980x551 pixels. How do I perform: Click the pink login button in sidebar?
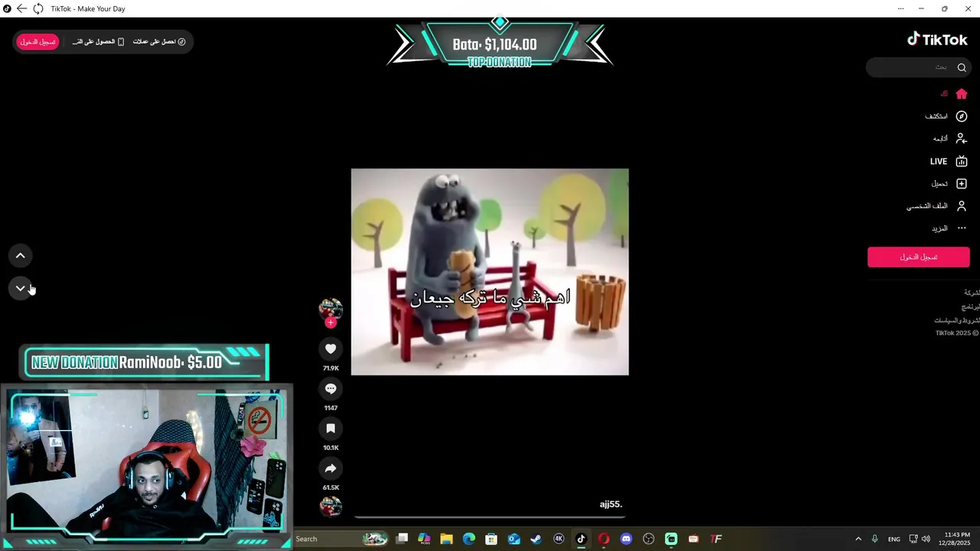[918, 257]
